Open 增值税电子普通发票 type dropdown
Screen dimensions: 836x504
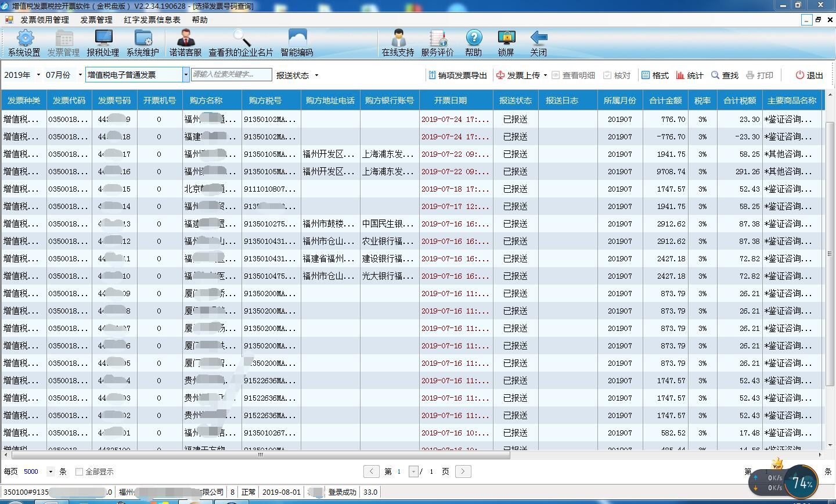coord(186,75)
